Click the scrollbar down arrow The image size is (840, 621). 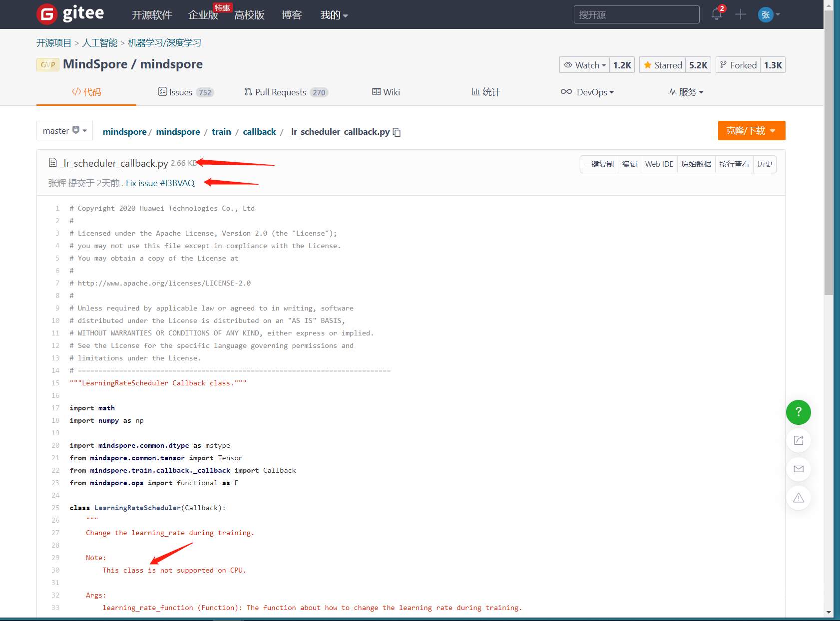click(829, 612)
